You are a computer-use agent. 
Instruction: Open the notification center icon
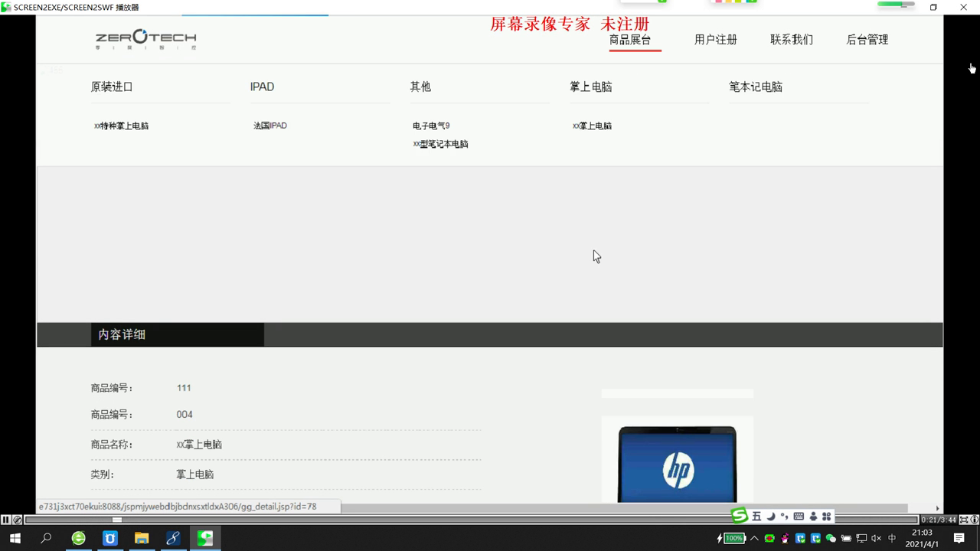pos(959,538)
